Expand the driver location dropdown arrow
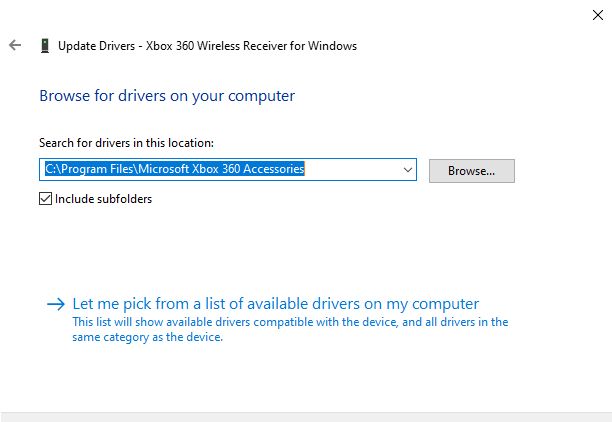The image size is (612, 422). tap(407, 170)
